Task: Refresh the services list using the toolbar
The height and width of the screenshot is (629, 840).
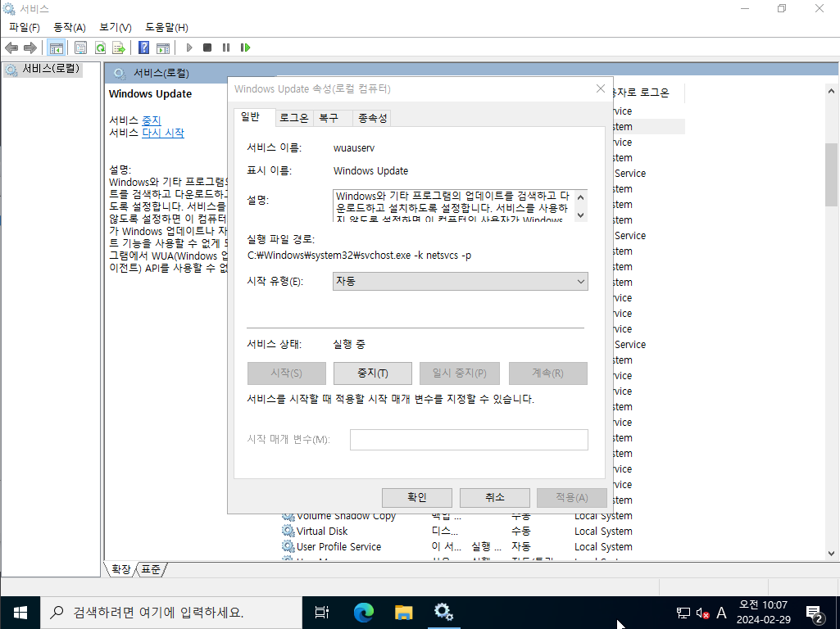Action: [x=100, y=48]
